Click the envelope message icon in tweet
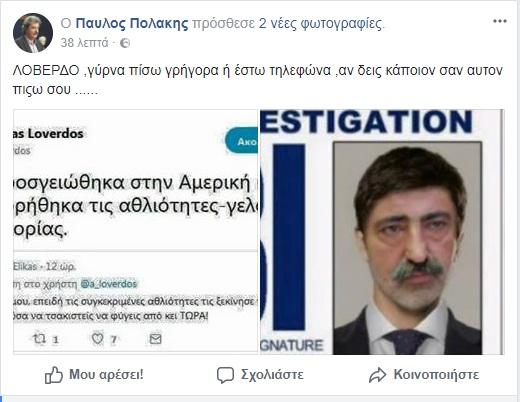The image size is (520, 402). pos(155,339)
